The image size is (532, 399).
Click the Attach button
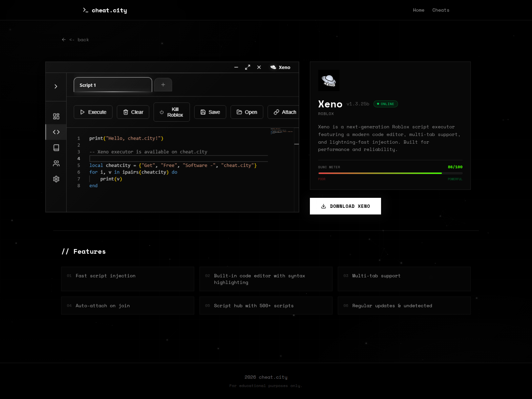coord(283,112)
